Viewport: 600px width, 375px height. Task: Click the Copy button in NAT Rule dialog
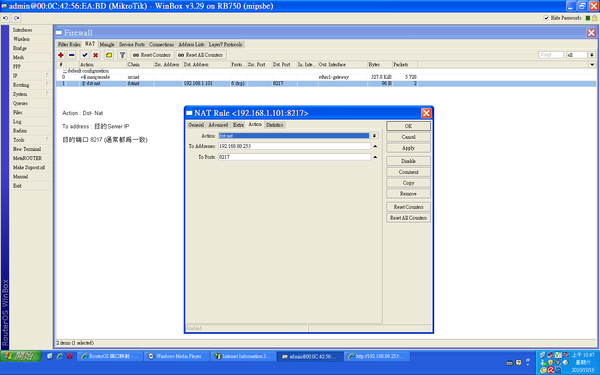click(x=408, y=183)
